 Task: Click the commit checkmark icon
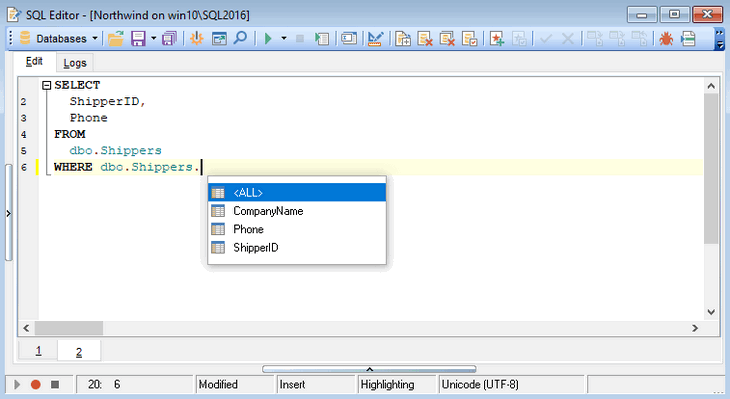tap(546, 38)
